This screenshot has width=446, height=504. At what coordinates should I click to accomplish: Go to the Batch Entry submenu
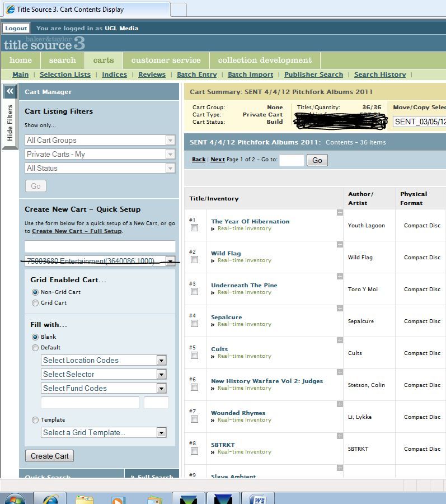point(196,74)
